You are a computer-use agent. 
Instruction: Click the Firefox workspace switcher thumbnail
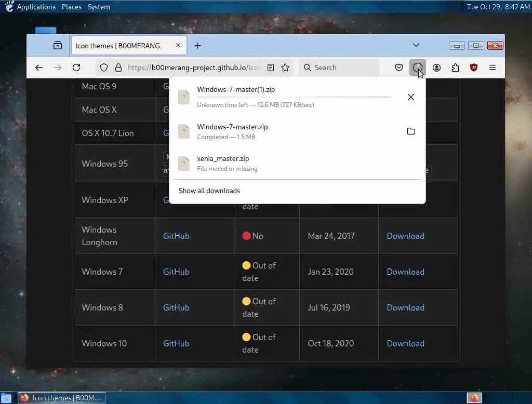[x=474, y=398]
